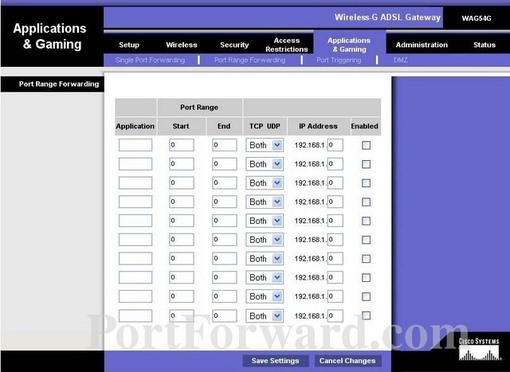Check the Enabled box in the last row
This screenshot has height=372, width=510.
(x=366, y=315)
